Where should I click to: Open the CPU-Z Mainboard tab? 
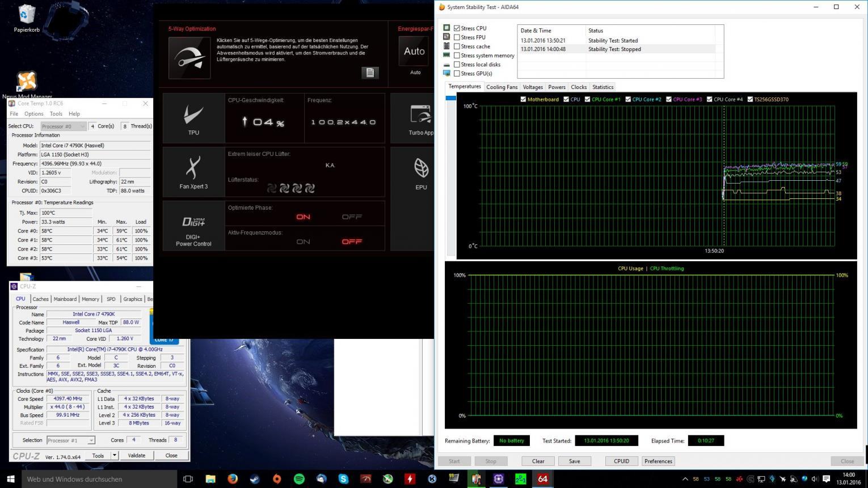65,299
